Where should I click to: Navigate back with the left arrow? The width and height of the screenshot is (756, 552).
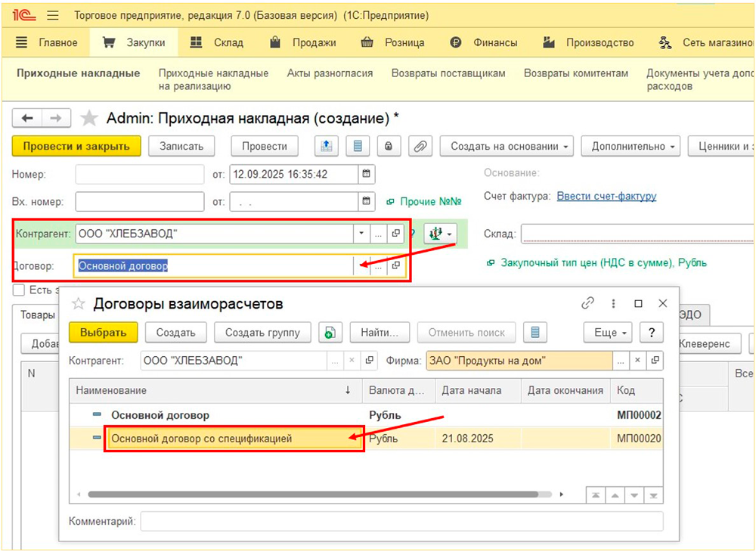(28, 118)
